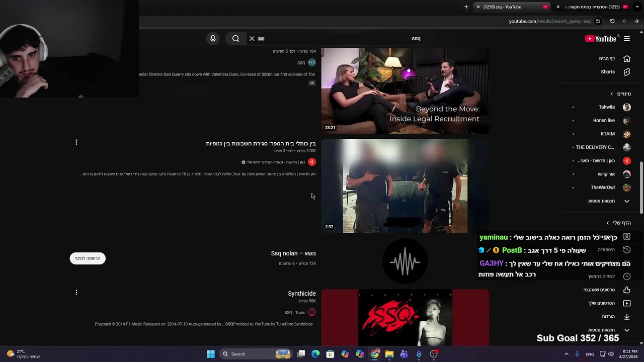644x362 pixels.
Task: Open the Synthicide SSQ red thumbnail
Action: [405, 318]
